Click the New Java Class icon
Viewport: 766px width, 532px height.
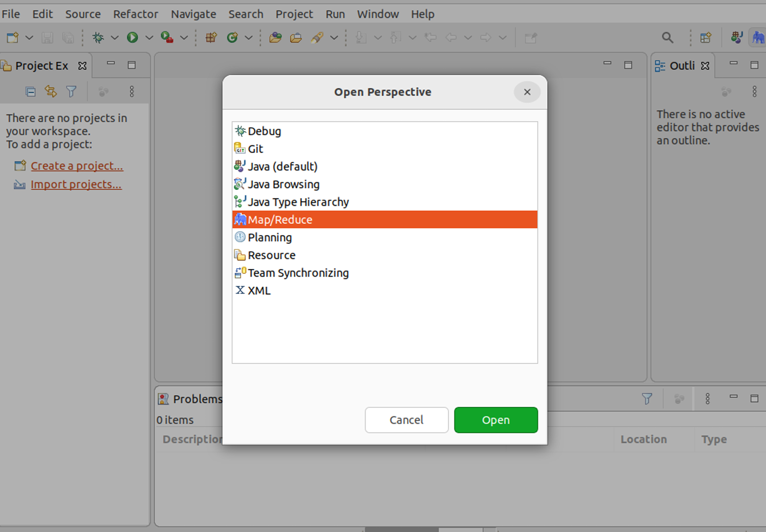(232, 38)
